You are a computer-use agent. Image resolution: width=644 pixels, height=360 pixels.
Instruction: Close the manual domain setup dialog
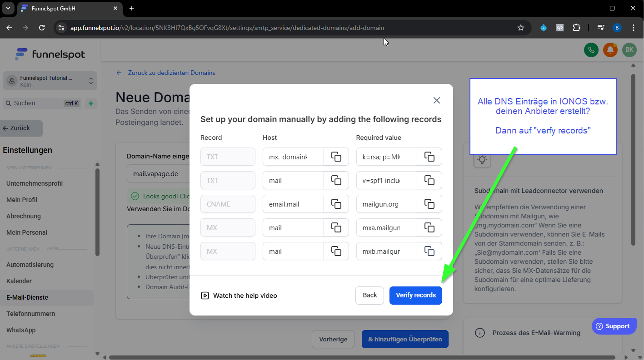pyautogui.click(x=437, y=100)
